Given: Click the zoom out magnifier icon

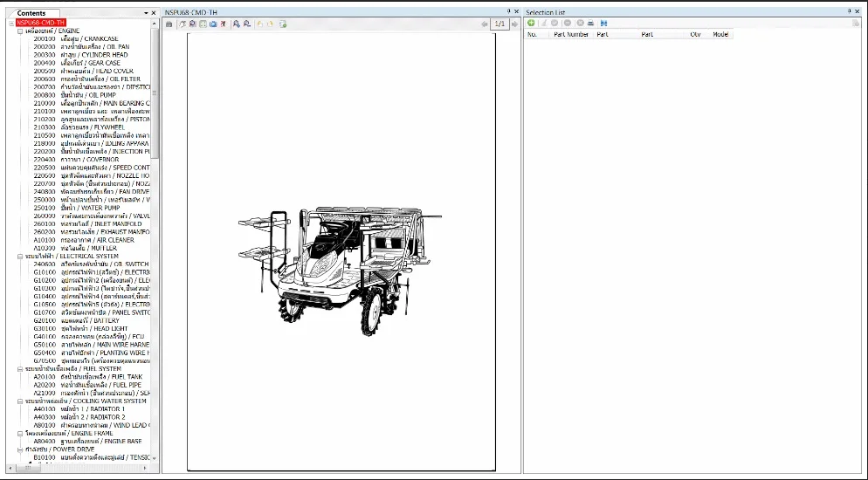Looking at the screenshot, I should coord(247,24).
